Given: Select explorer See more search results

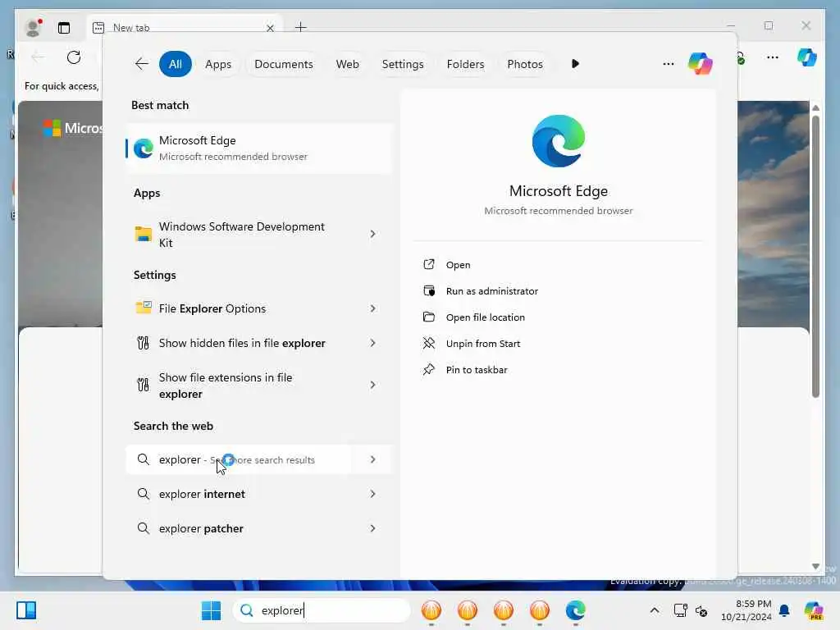Looking at the screenshot, I should pyautogui.click(x=239, y=459).
